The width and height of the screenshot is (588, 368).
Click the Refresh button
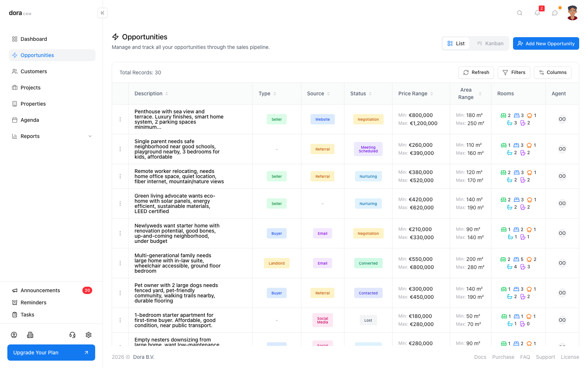click(x=476, y=72)
